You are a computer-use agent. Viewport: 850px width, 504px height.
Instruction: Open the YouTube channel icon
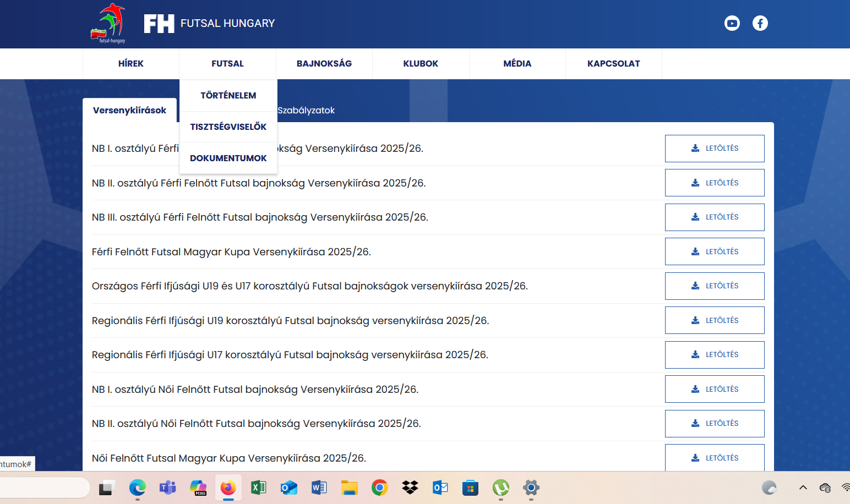pyautogui.click(x=732, y=23)
